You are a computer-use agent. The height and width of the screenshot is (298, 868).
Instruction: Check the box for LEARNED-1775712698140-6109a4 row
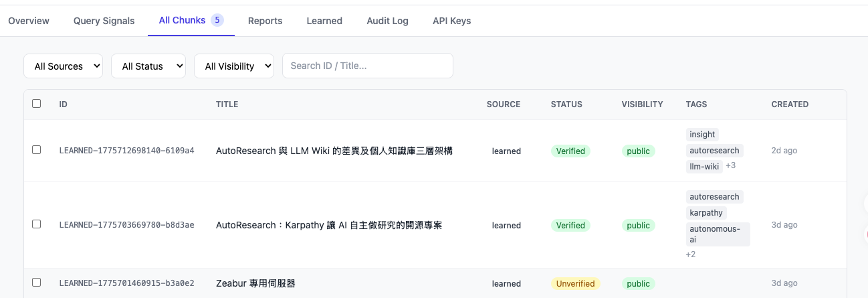(37, 150)
